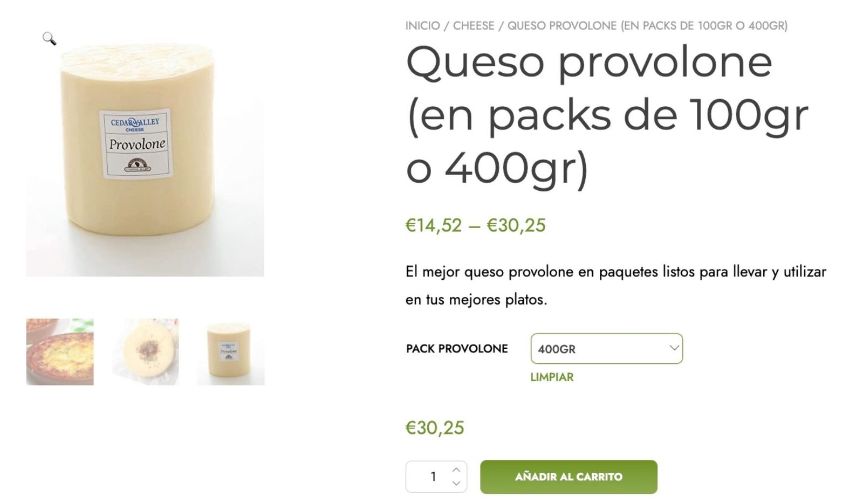Select the baked dish thumbnail
863x504 pixels.
pyautogui.click(x=60, y=352)
